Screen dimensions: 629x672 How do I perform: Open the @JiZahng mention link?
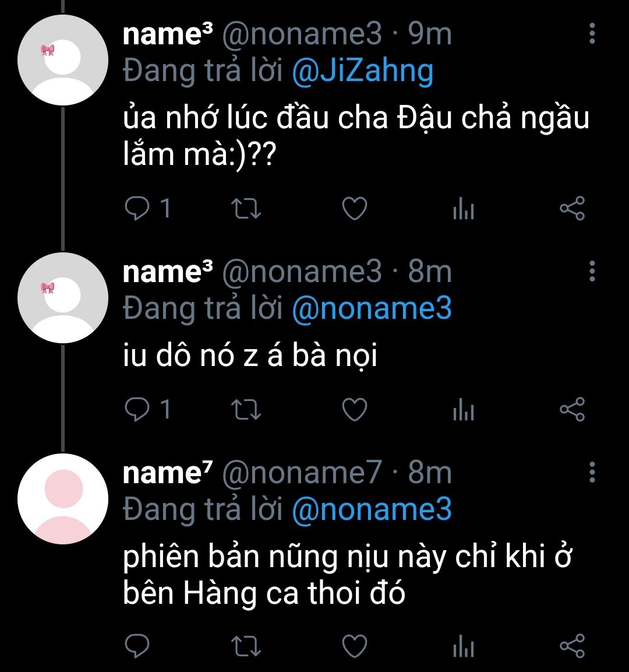tap(362, 71)
